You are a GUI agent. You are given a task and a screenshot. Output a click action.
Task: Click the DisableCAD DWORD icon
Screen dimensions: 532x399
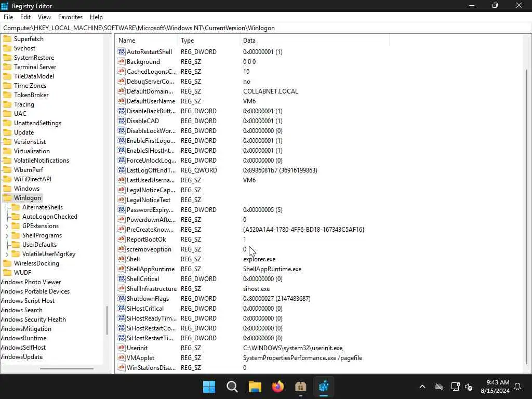pyautogui.click(x=122, y=121)
